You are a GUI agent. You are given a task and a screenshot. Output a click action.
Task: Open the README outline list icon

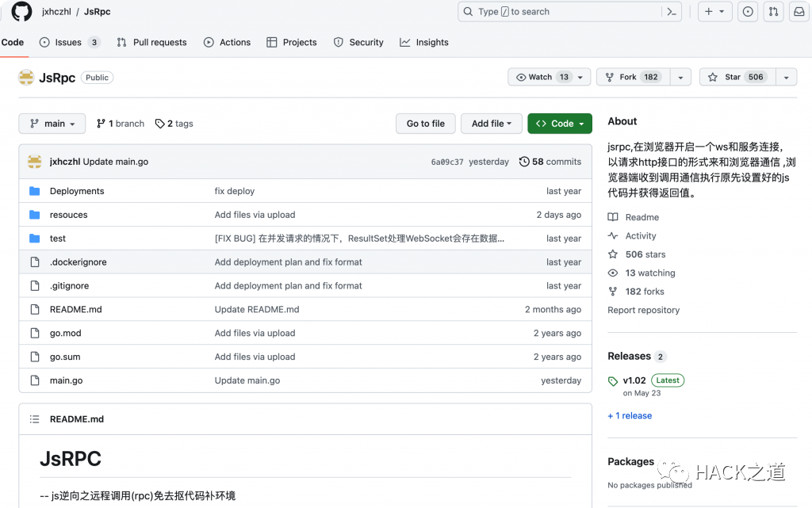(35, 419)
